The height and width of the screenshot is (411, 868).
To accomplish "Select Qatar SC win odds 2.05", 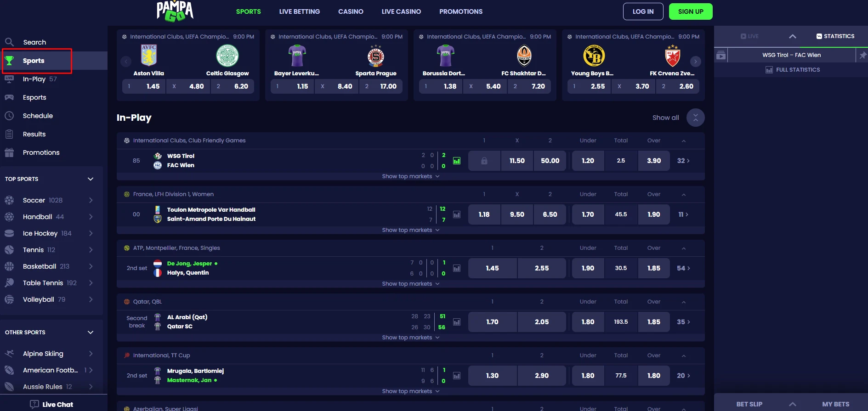I will (542, 322).
